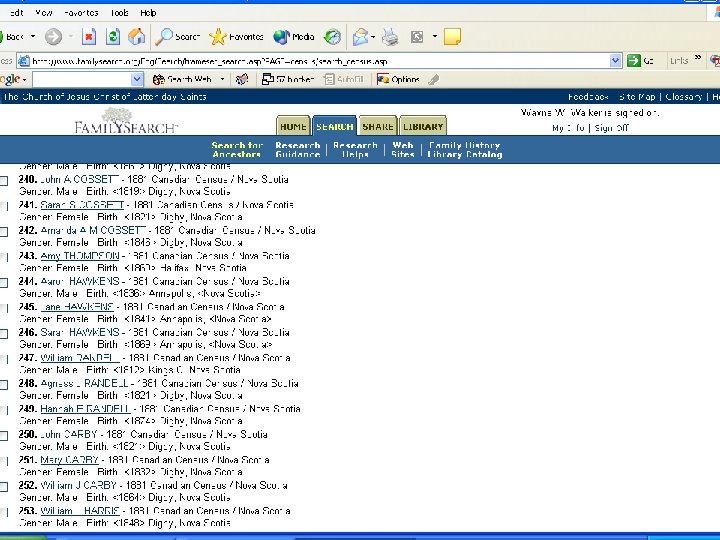
Task: Tick checkbox for 240 John A COSSETT
Action: pos(4,181)
